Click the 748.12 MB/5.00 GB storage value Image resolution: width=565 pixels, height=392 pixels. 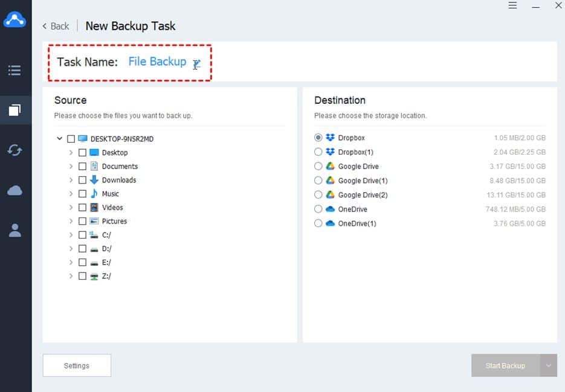(515, 210)
